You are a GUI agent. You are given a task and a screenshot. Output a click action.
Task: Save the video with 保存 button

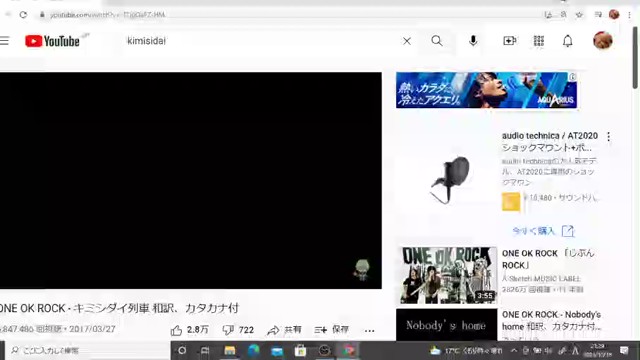331,330
